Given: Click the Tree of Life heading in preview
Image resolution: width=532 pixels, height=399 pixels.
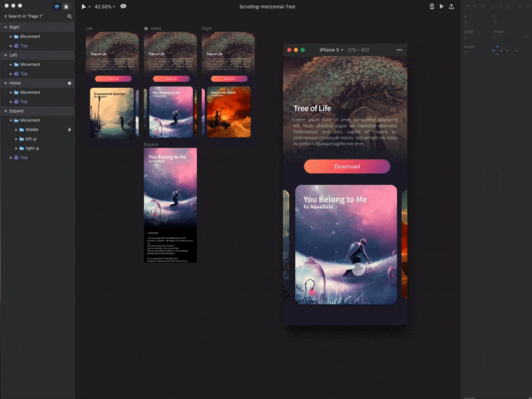Looking at the screenshot, I should 312,108.
